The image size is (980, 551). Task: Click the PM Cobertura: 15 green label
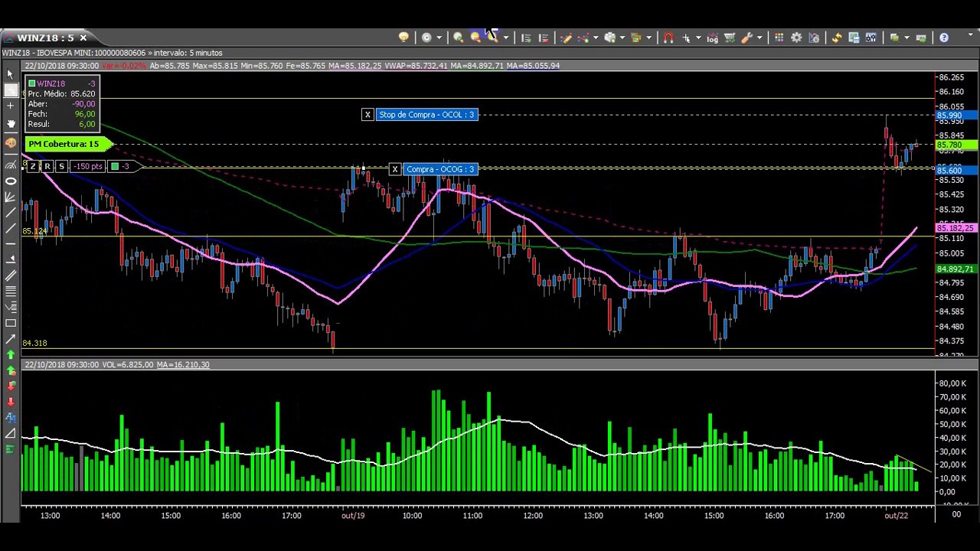(x=68, y=144)
